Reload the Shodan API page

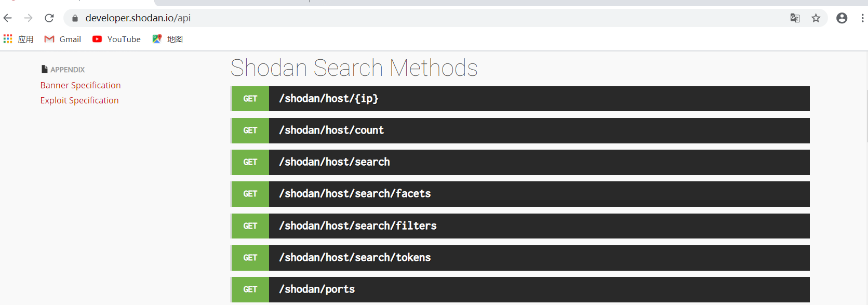click(49, 18)
